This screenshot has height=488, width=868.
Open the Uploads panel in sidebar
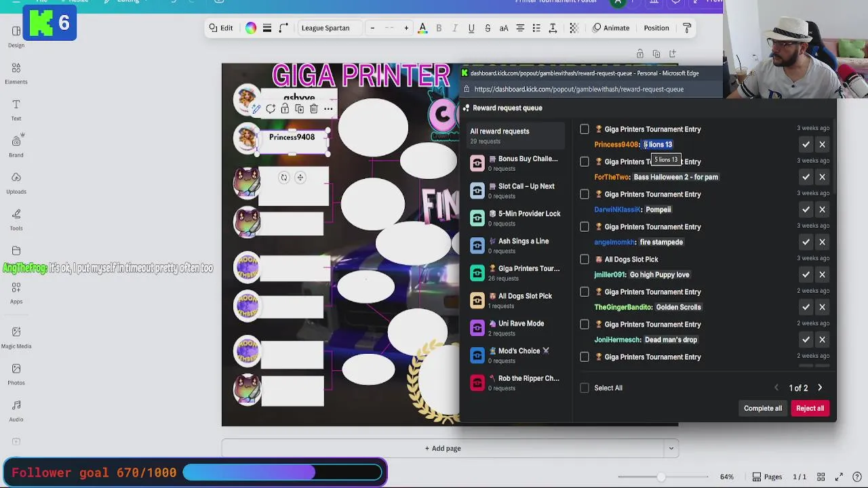pyautogui.click(x=16, y=183)
